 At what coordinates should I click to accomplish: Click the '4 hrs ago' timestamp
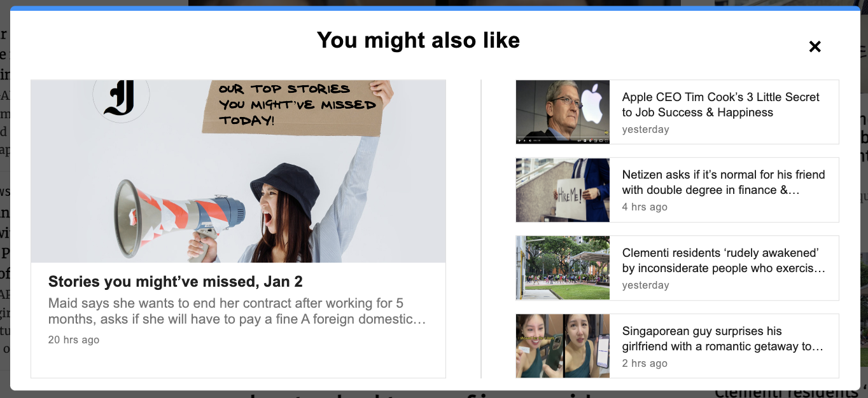[645, 207]
